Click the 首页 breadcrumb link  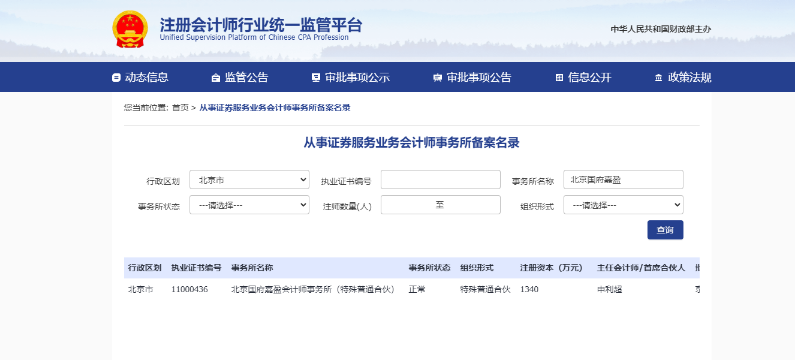pyautogui.click(x=180, y=107)
